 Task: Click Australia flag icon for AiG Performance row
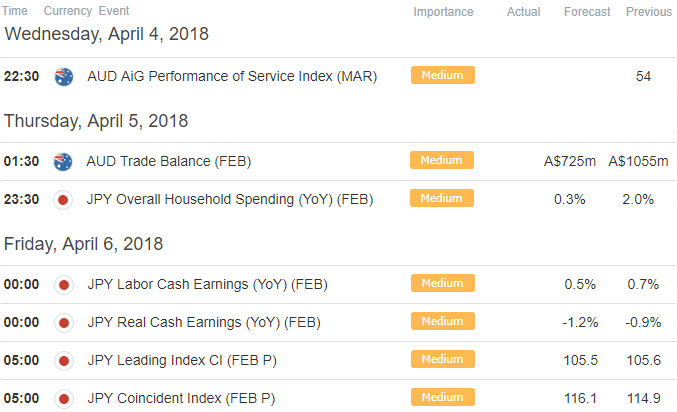coord(64,77)
